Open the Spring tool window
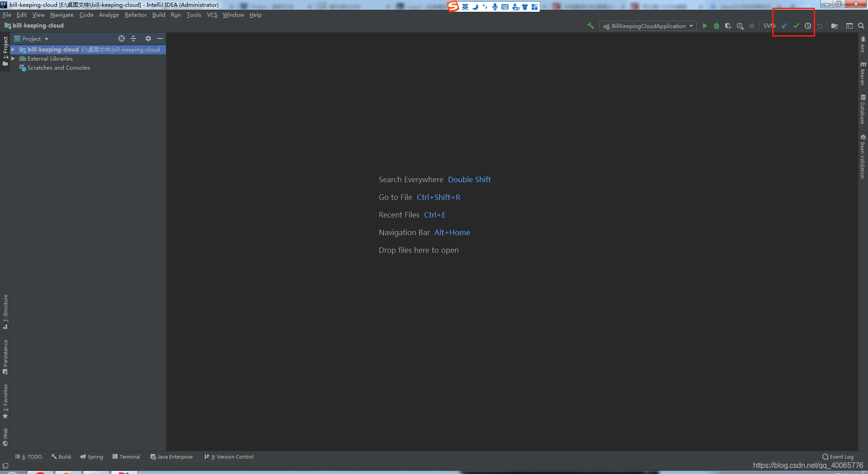 [x=92, y=457]
